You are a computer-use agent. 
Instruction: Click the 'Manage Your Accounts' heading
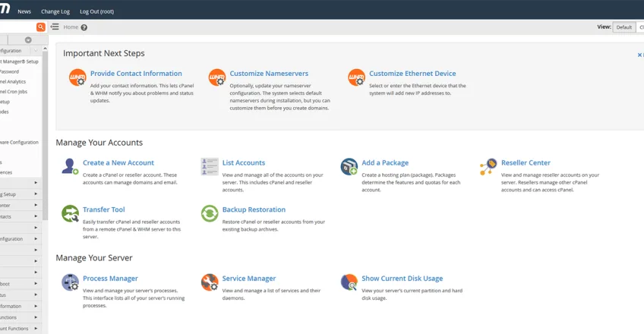[x=99, y=143]
